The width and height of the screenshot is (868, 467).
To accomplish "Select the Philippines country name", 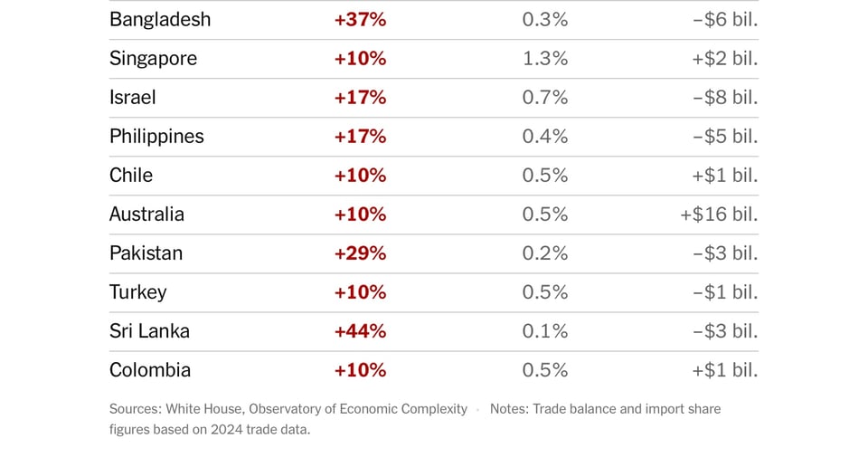I will click(x=156, y=137).
